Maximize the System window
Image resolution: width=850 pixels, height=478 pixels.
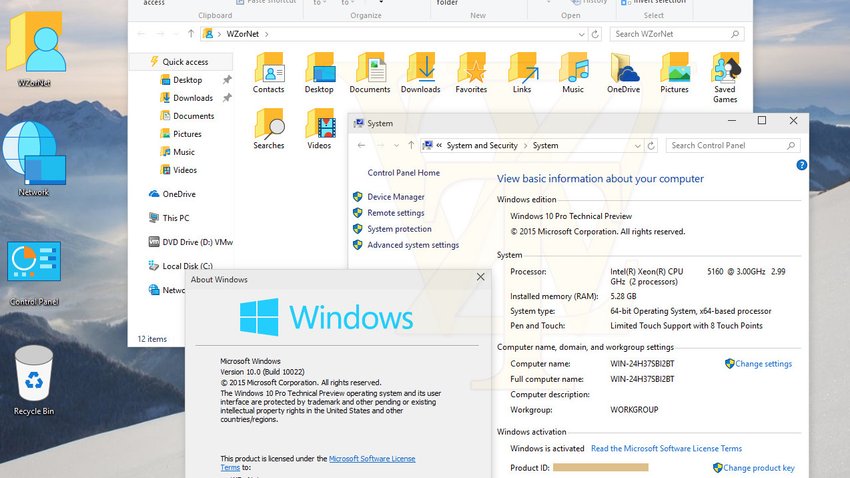click(762, 120)
